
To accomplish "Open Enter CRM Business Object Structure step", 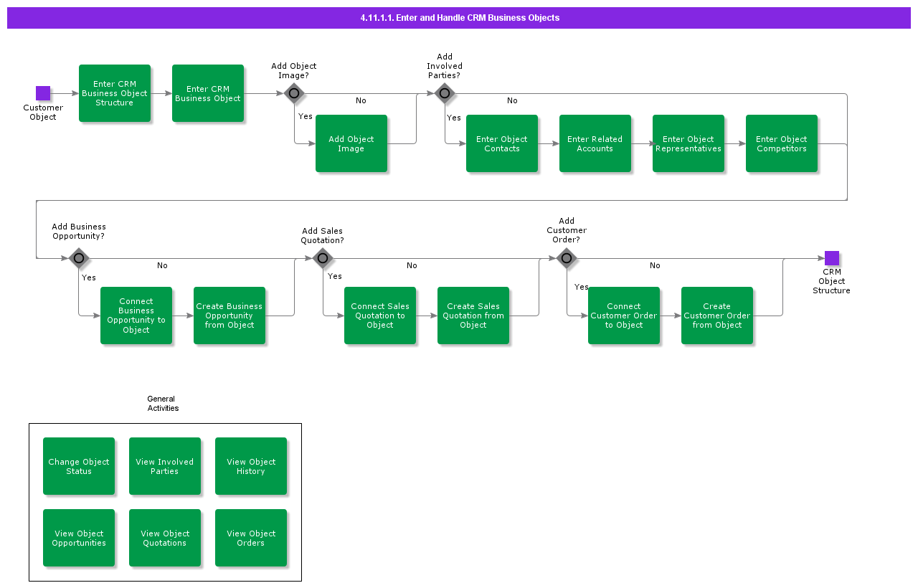I will tap(115, 93).
